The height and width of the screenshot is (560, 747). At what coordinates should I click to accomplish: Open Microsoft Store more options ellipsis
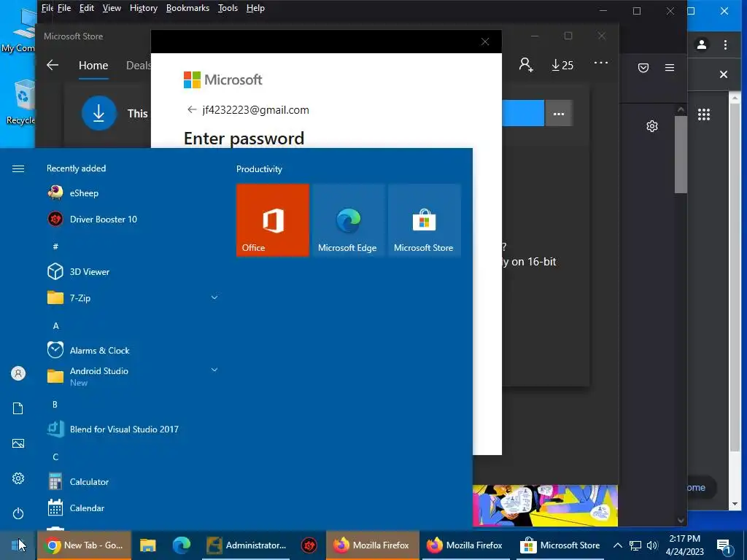tap(601, 63)
